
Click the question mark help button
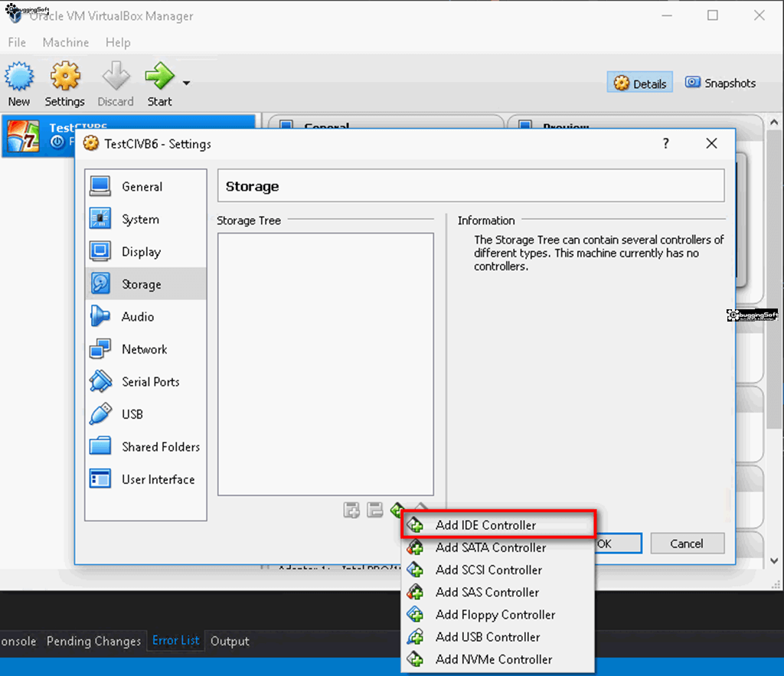pos(665,144)
